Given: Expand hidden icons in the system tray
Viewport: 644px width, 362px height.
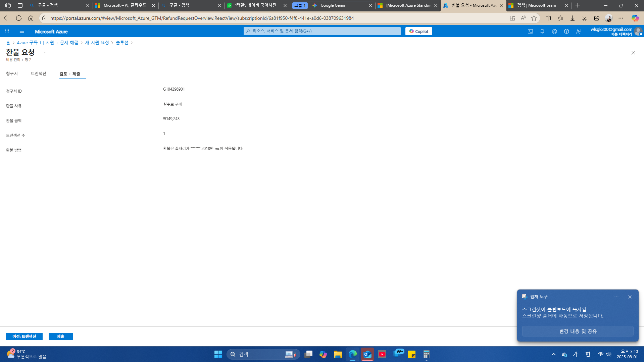Looking at the screenshot, I should pos(553,354).
